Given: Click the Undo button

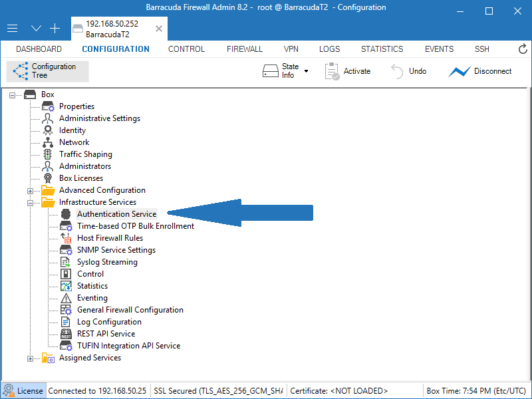Looking at the screenshot, I should (x=409, y=71).
